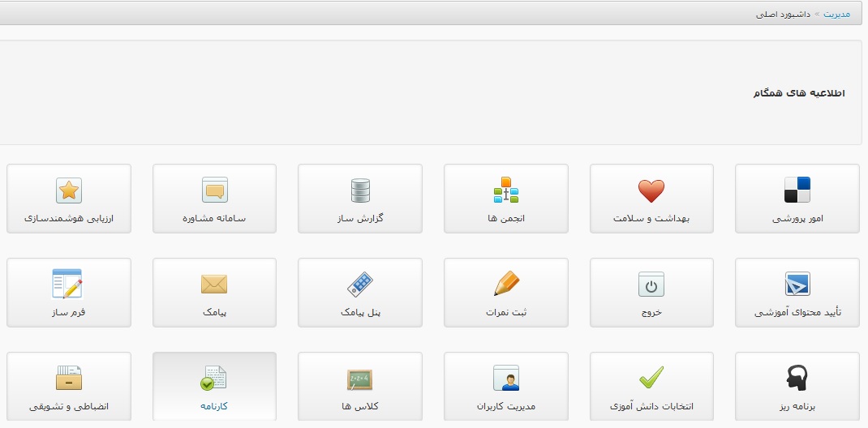Open the پنل پیامک phone icon
This screenshot has width=868, height=428.
point(360,285)
